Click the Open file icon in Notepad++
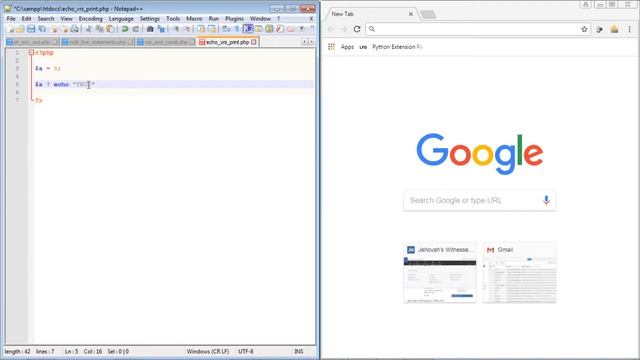The image size is (640, 360). pyautogui.click(x=20, y=29)
